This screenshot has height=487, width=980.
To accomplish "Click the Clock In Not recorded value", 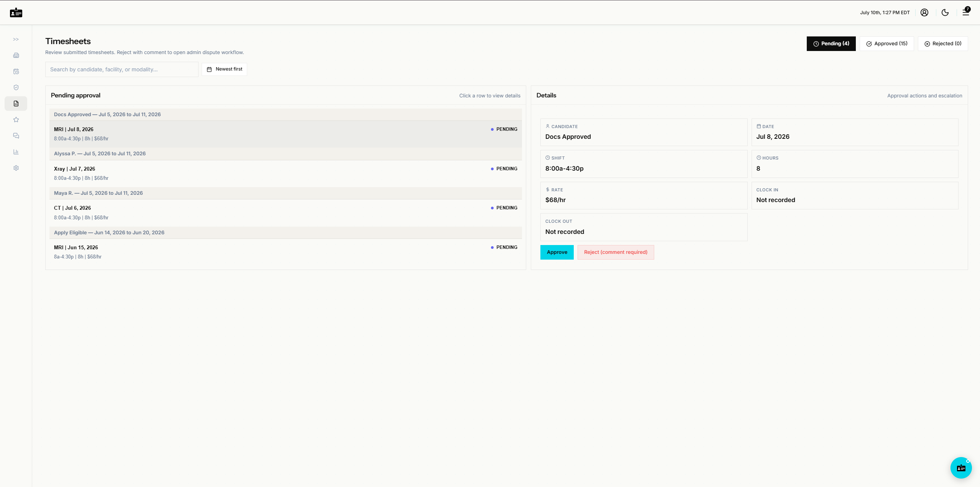I will 775,200.
